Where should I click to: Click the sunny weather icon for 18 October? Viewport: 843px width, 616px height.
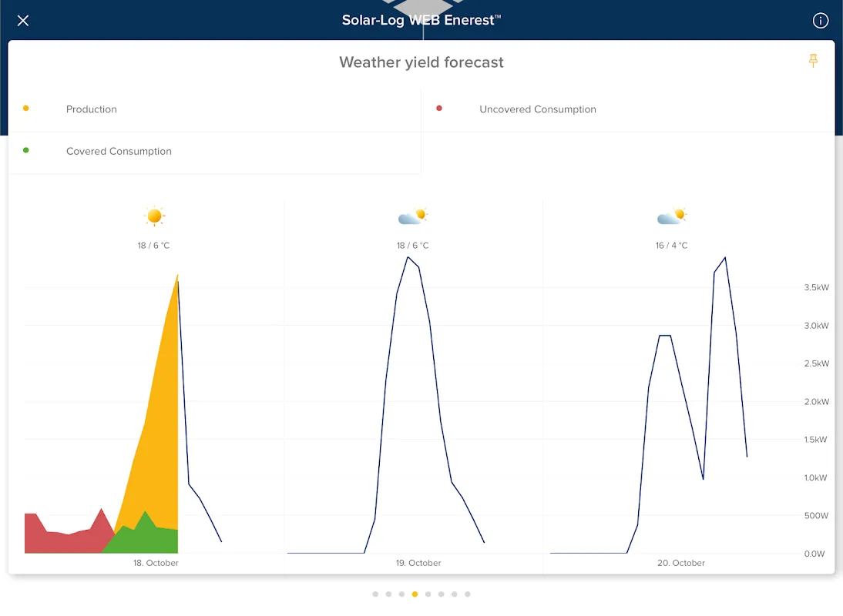click(155, 216)
